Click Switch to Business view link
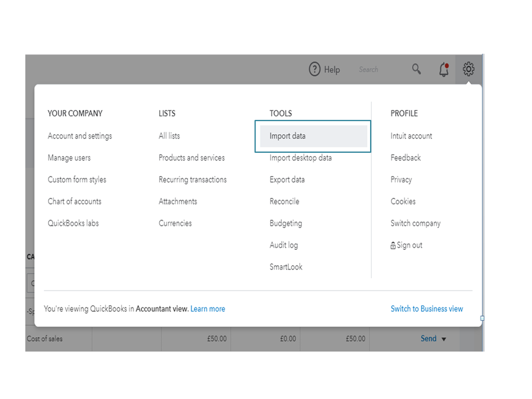The height and width of the screenshot is (399, 532). (x=427, y=308)
